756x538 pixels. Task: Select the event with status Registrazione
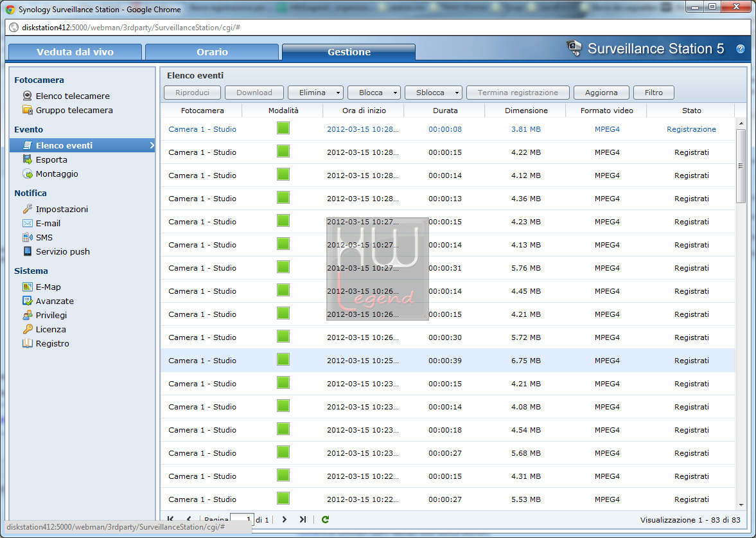point(448,129)
